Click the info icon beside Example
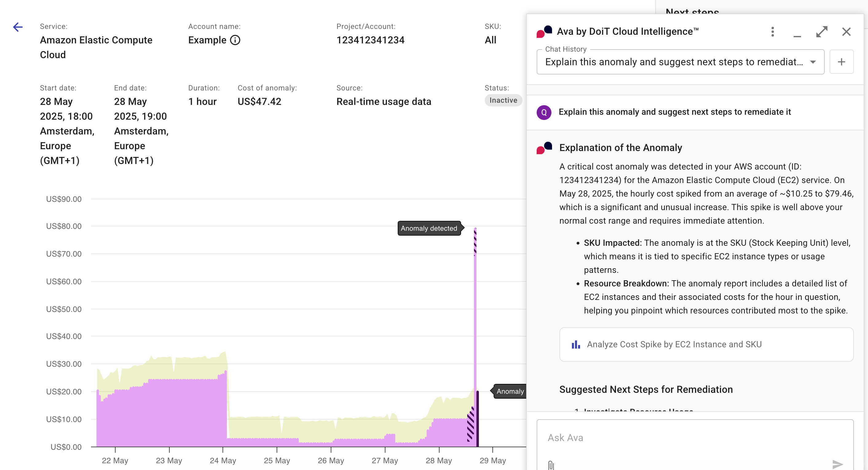Screen dimensions: 868x470 point(235,40)
